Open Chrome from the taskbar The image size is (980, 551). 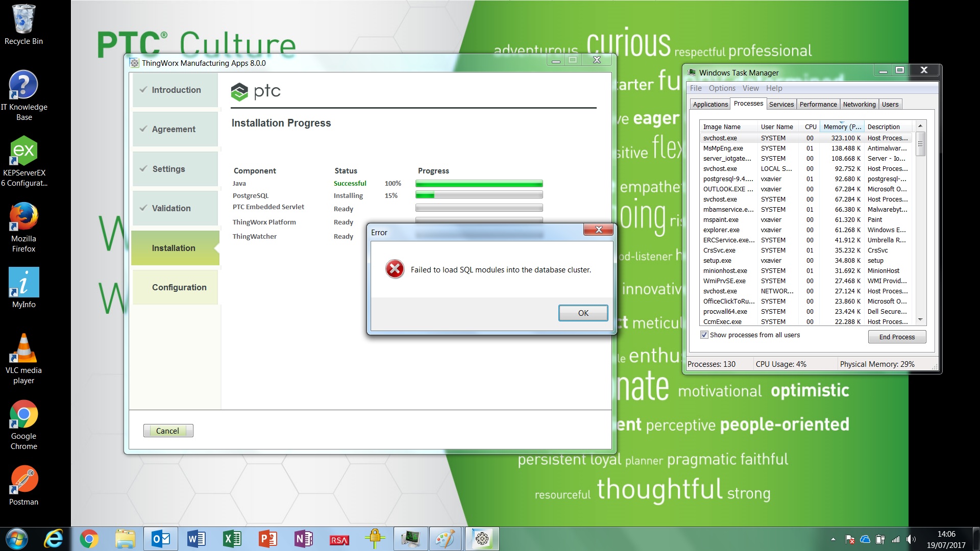pos(89,539)
